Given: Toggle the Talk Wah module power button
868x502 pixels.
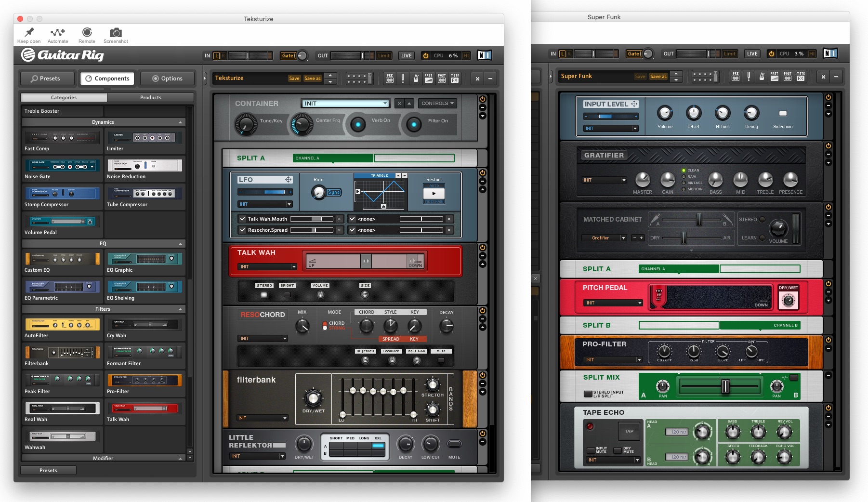Looking at the screenshot, I should coord(482,247).
